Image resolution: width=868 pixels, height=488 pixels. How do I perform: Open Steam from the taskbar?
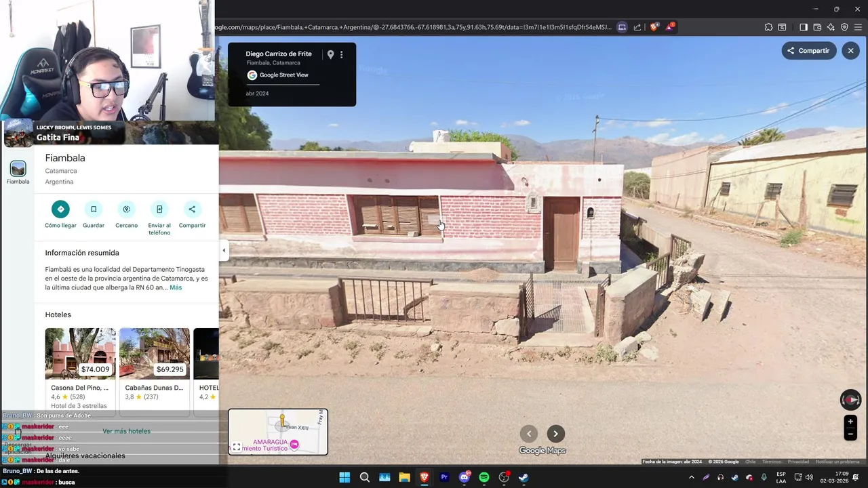(x=524, y=477)
